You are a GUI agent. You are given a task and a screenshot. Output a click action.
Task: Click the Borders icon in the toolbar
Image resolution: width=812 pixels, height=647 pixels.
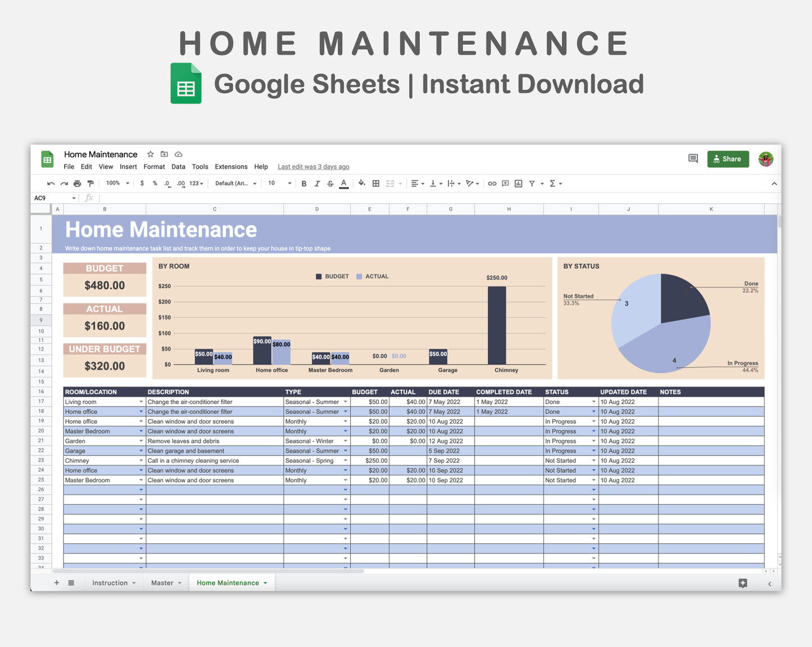pos(375,184)
